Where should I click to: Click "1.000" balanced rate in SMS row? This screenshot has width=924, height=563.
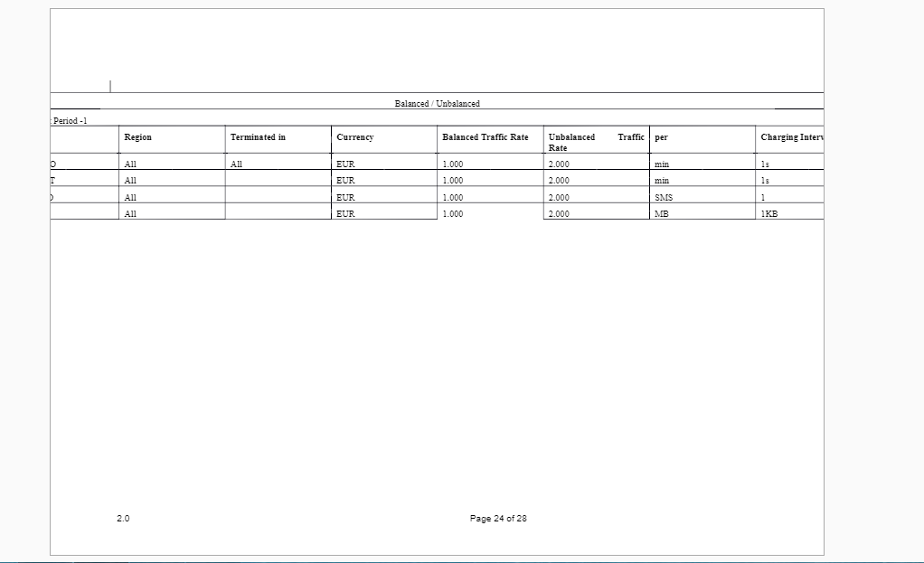[x=453, y=198]
